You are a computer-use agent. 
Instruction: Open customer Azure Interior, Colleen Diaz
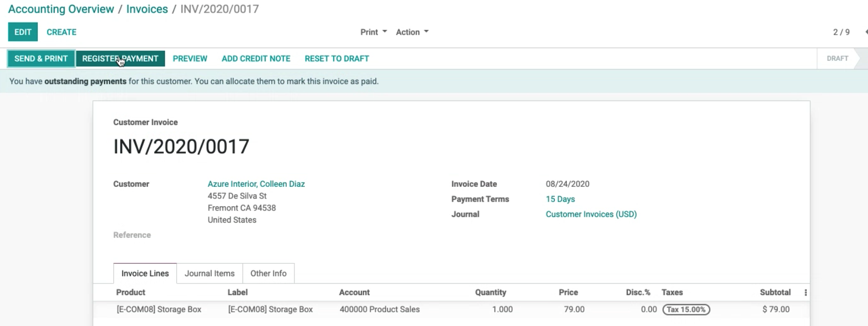click(x=256, y=184)
